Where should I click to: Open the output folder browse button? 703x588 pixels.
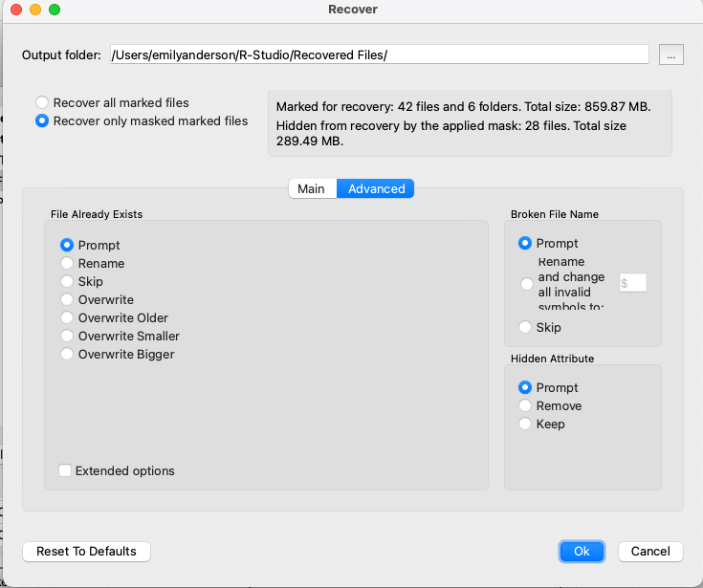point(670,54)
